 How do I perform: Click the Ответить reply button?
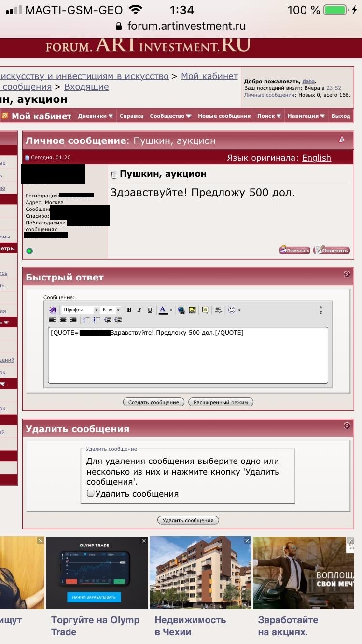[x=332, y=250]
